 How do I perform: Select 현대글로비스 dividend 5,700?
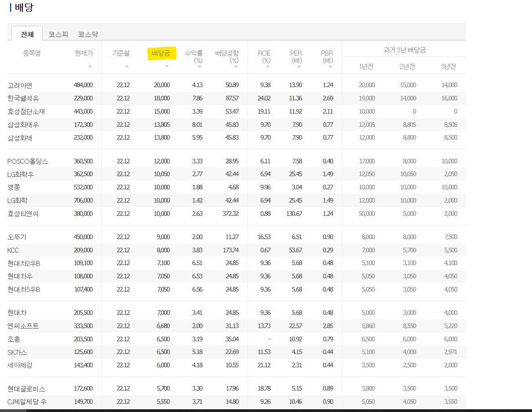tap(163, 388)
